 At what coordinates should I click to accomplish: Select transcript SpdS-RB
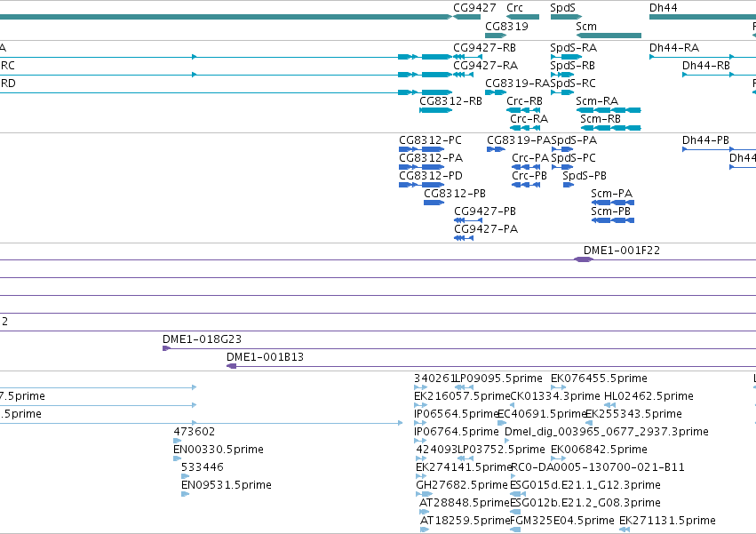pyautogui.click(x=572, y=66)
